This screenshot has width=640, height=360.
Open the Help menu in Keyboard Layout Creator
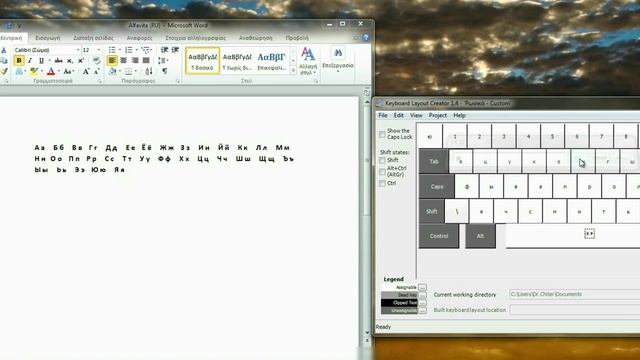tap(459, 116)
